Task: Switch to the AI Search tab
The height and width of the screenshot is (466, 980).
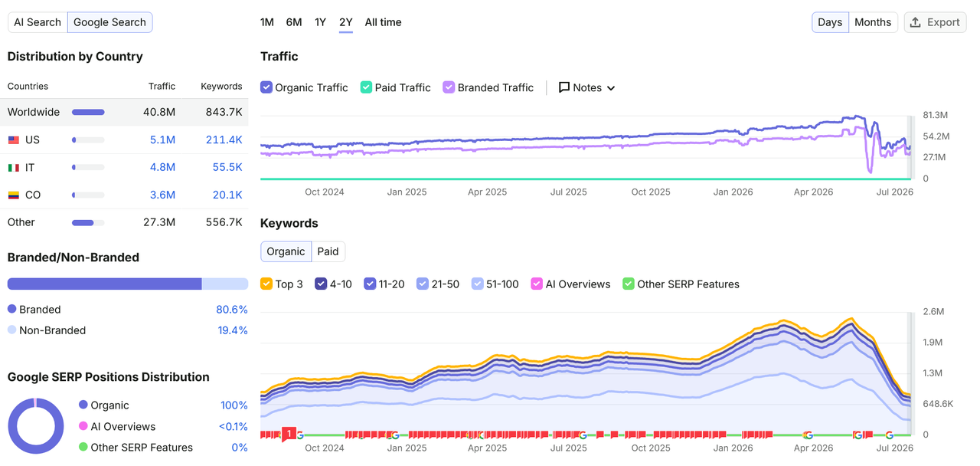Action: (x=38, y=22)
